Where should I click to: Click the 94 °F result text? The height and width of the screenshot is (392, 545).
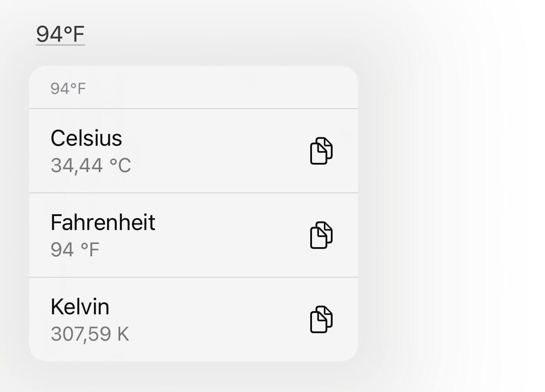pyautogui.click(x=75, y=250)
